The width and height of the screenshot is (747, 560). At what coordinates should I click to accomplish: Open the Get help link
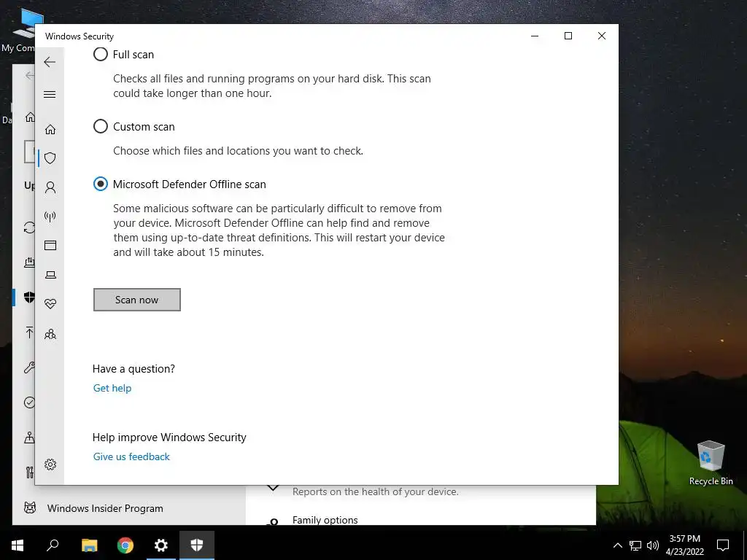click(112, 388)
